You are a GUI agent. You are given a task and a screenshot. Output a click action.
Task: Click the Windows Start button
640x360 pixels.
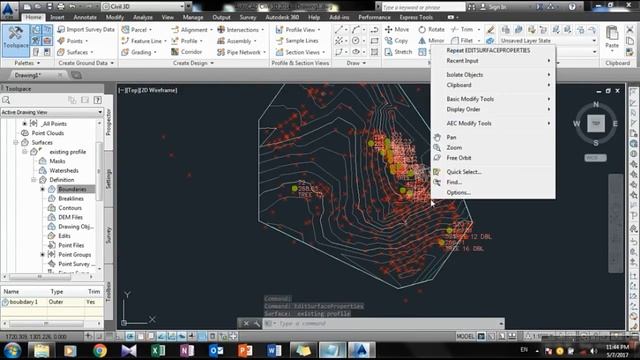pos(12,351)
